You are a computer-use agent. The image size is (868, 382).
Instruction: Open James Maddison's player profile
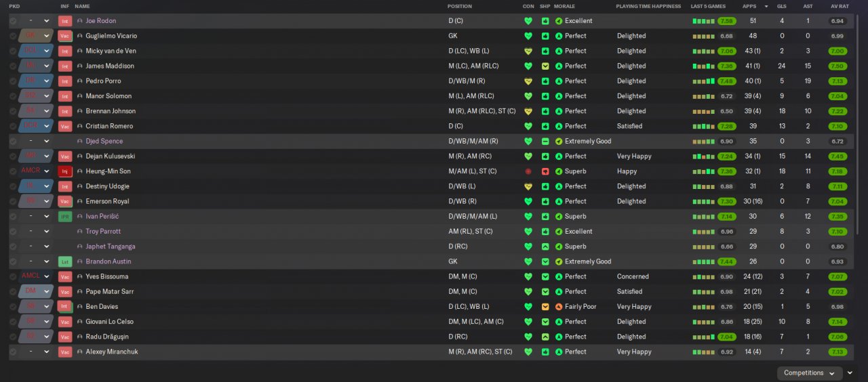pyautogui.click(x=110, y=66)
